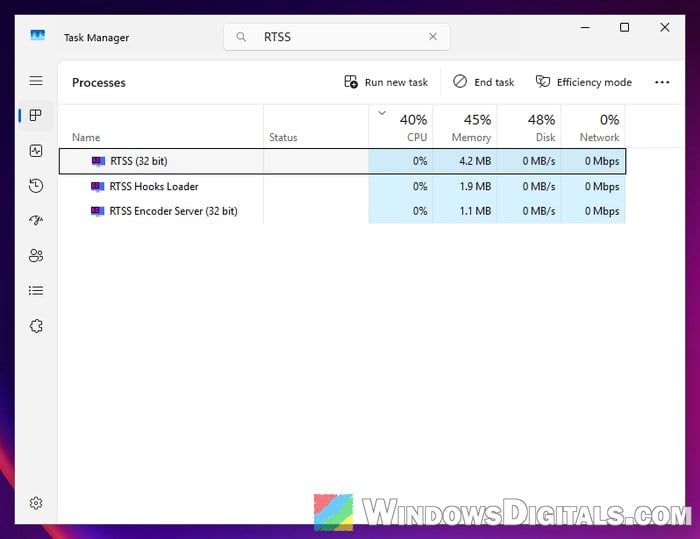Click the Task Manager app icon
The height and width of the screenshot is (539, 700).
click(38, 35)
